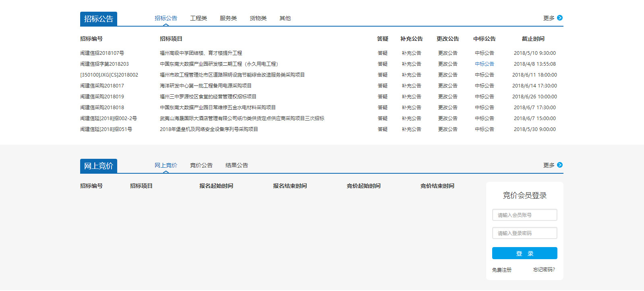Open 更改公告 for 闽建信延[2018]招051号 row
644x291 pixels.
click(x=447, y=129)
